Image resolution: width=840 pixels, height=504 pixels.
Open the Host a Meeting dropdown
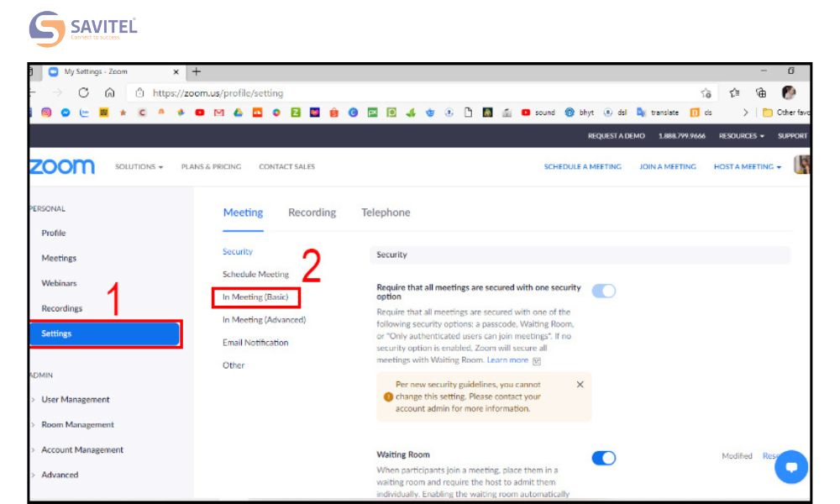click(x=747, y=166)
